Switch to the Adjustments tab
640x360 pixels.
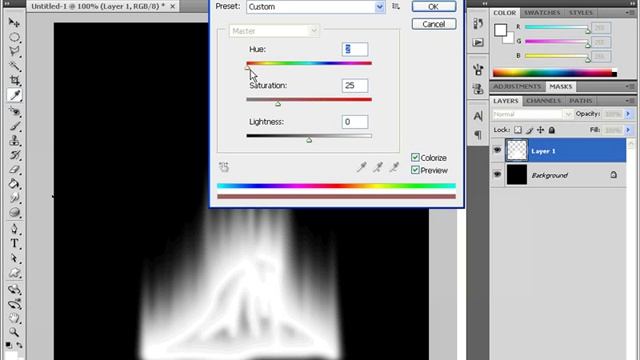point(517,87)
